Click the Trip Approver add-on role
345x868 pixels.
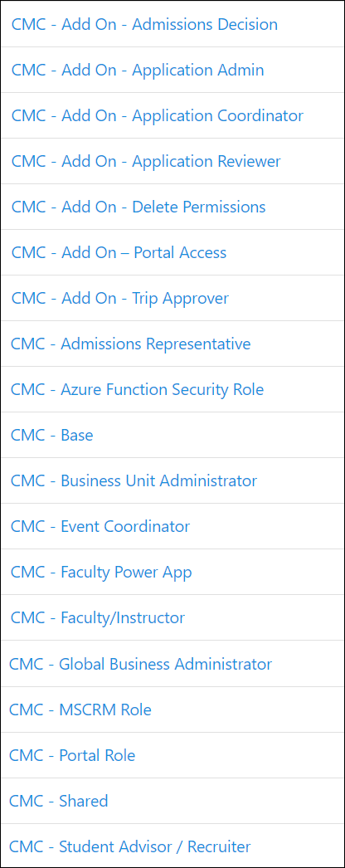point(120,299)
